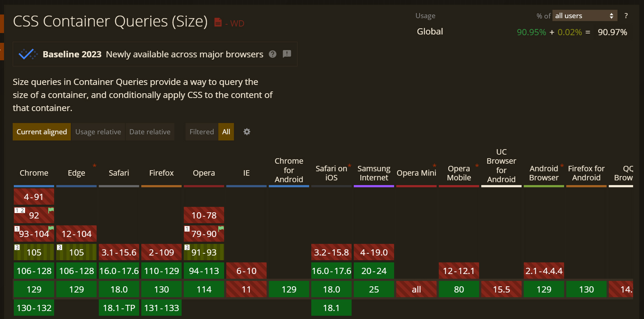The image size is (644, 319).
Task: Click the IE column header
Action: 246,173
